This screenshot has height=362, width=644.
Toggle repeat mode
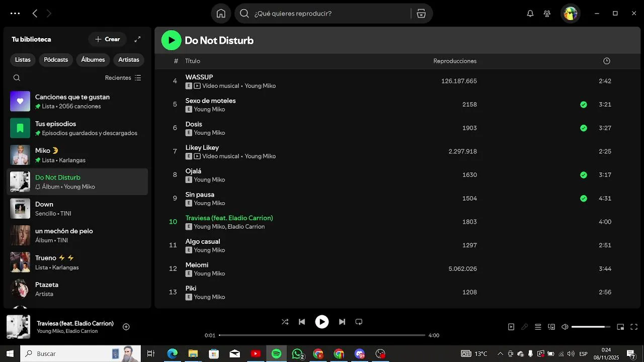pyautogui.click(x=359, y=322)
